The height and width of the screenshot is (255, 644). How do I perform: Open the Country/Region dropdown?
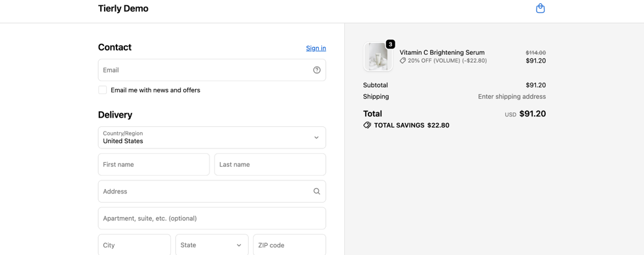(x=212, y=137)
